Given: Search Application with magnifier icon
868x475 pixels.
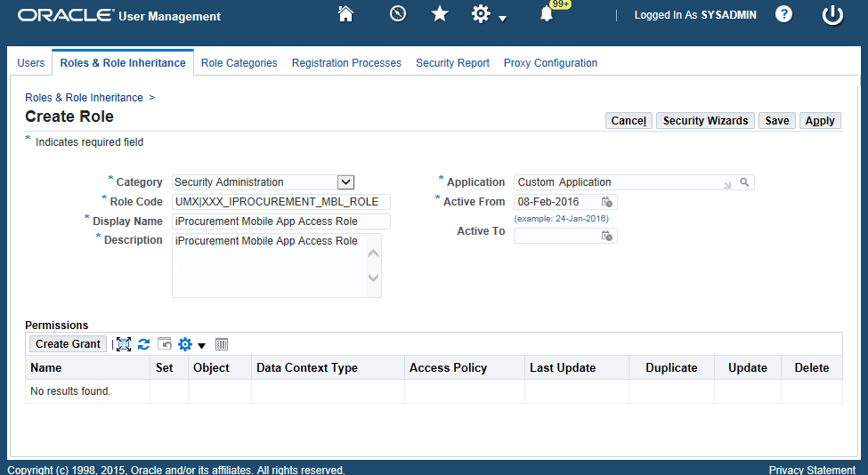Looking at the screenshot, I should [x=744, y=182].
